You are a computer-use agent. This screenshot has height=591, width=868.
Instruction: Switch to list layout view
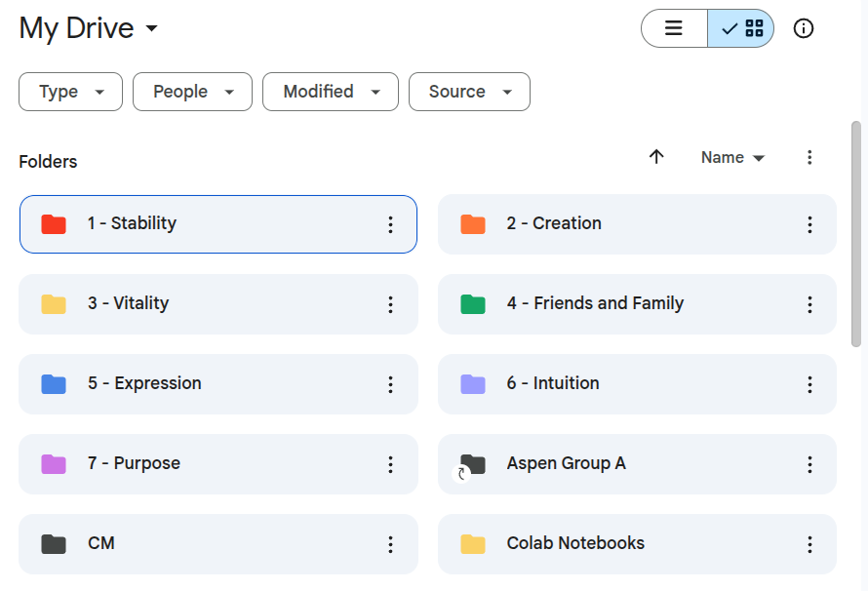pyautogui.click(x=674, y=28)
